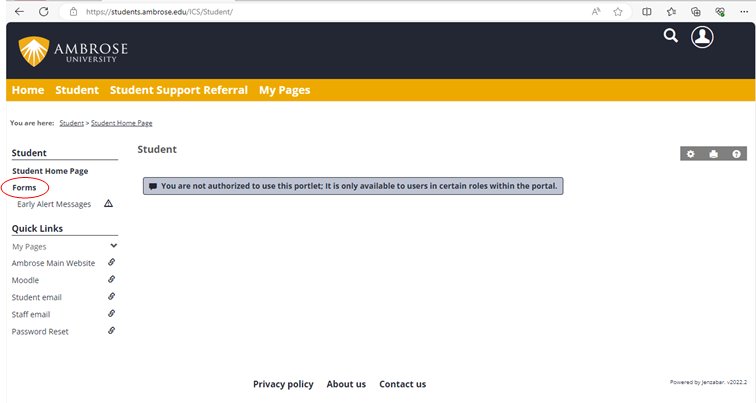Click the Password Reset link
This screenshot has height=403, width=756.
point(40,331)
